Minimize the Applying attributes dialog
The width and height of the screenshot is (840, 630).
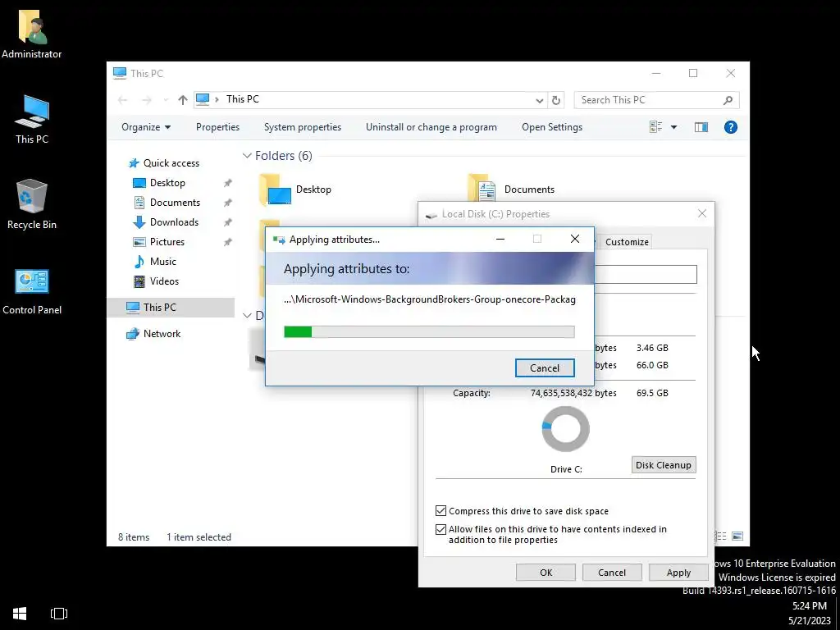500,239
